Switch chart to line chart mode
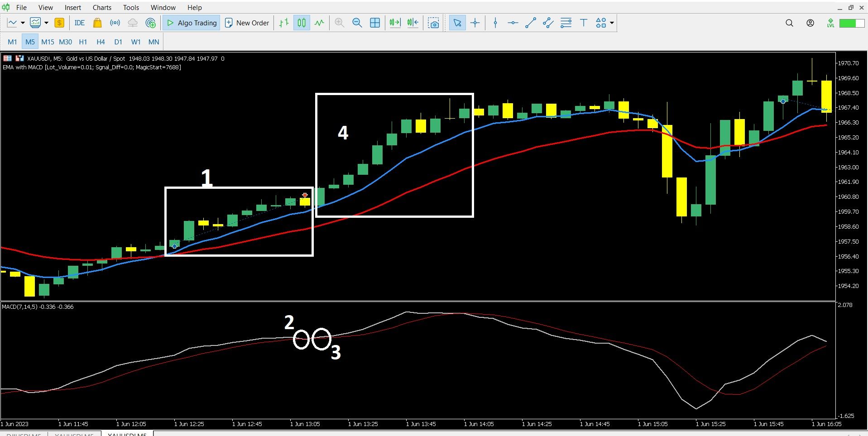The height and width of the screenshot is (436, 868). 320,23
